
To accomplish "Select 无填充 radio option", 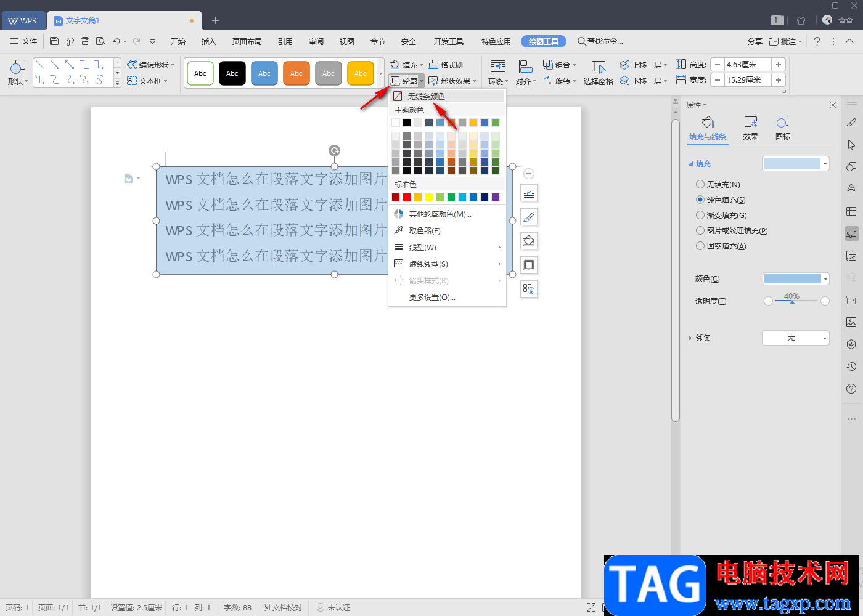I will point(700,184).
